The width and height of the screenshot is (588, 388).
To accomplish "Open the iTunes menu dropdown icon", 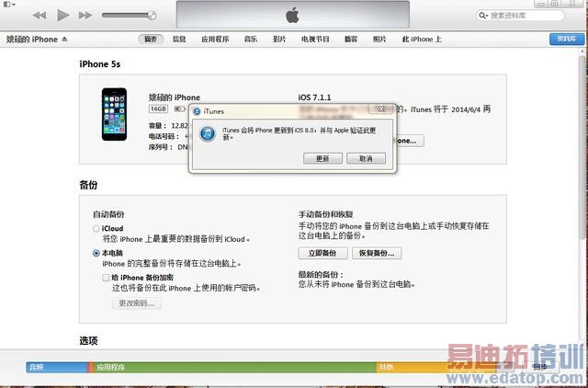I will (9, 4).
